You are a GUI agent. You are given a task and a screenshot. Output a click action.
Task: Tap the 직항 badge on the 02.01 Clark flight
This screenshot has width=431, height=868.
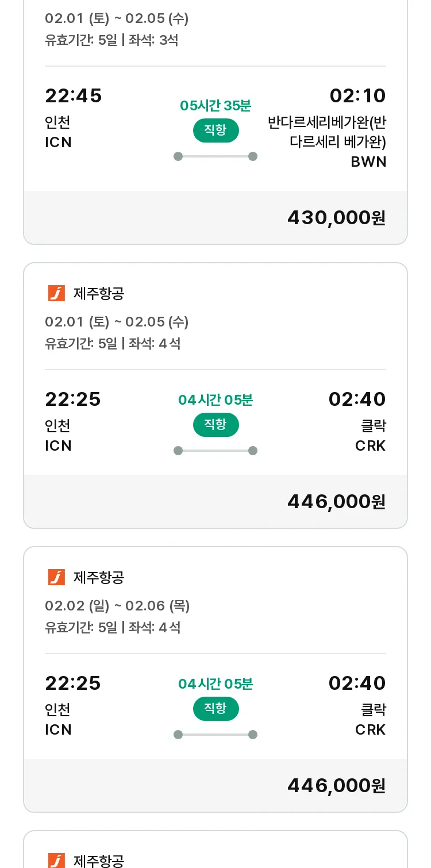(x=215, y=425)
